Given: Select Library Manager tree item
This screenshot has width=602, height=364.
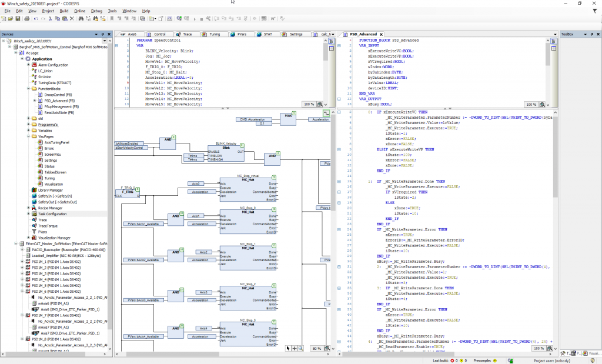Looking at the screenshot, I should point(51,190).
